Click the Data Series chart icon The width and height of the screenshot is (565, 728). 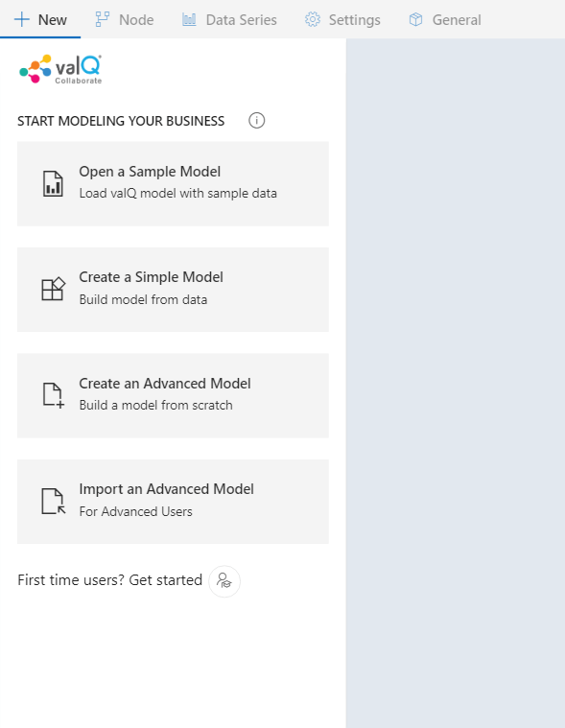[189, 19]
